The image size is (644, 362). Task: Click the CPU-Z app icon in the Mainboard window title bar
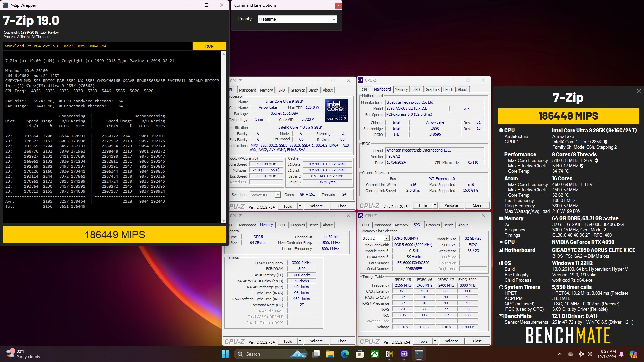(361, 80)
